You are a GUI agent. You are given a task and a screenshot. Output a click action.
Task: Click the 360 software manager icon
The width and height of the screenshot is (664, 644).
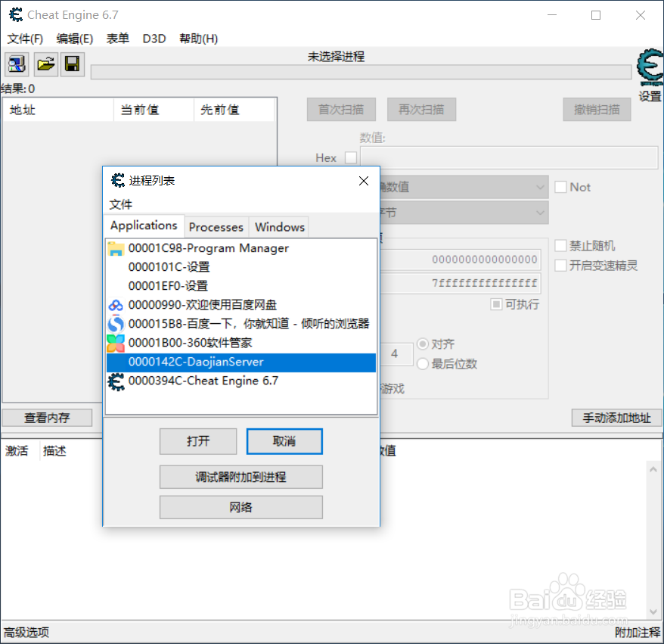[116, 343]
